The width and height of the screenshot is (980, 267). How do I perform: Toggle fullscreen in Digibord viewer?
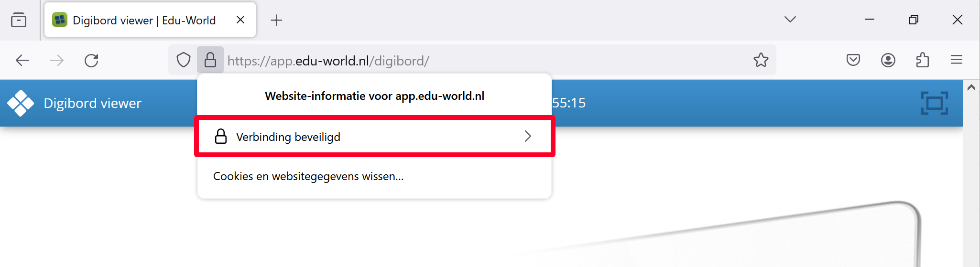tap(935, 103)
